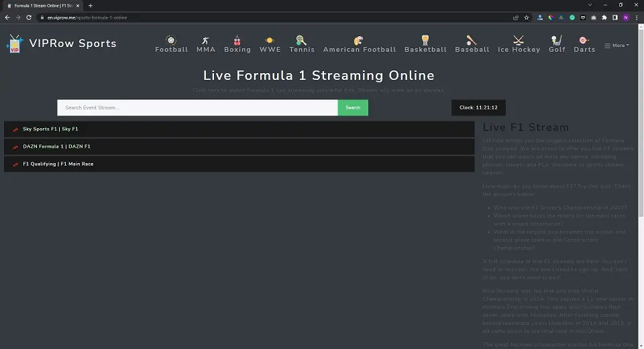Open the Tennis menu label
Image resolution: width=644 pixels, height=349 pixels.
[x=301, y=49]
